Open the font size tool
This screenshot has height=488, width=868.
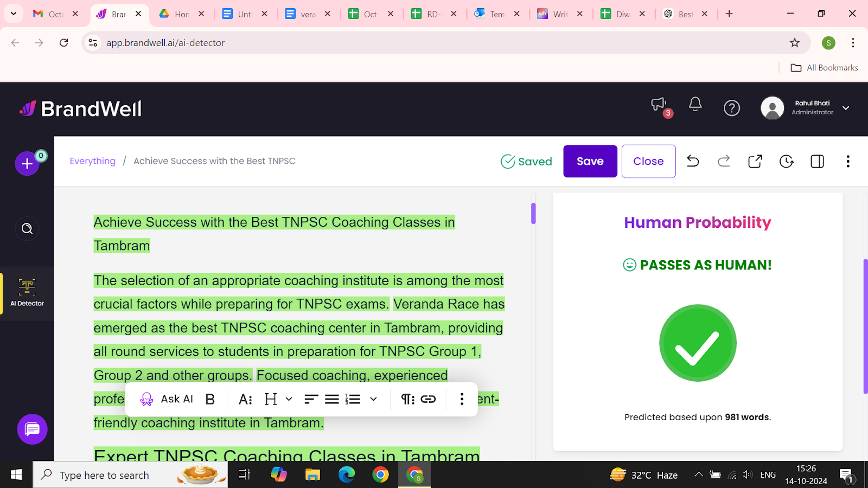click(245, 399)
